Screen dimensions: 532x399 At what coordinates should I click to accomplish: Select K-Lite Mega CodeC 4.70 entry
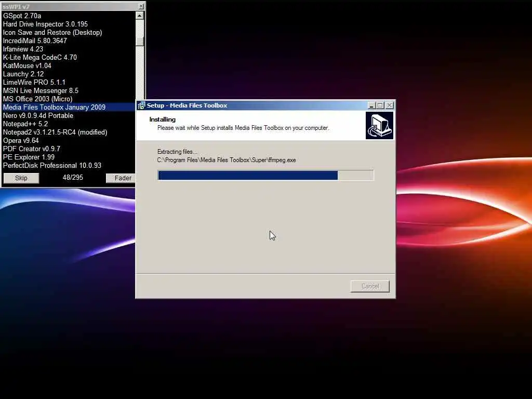click(x=69, y=57)
